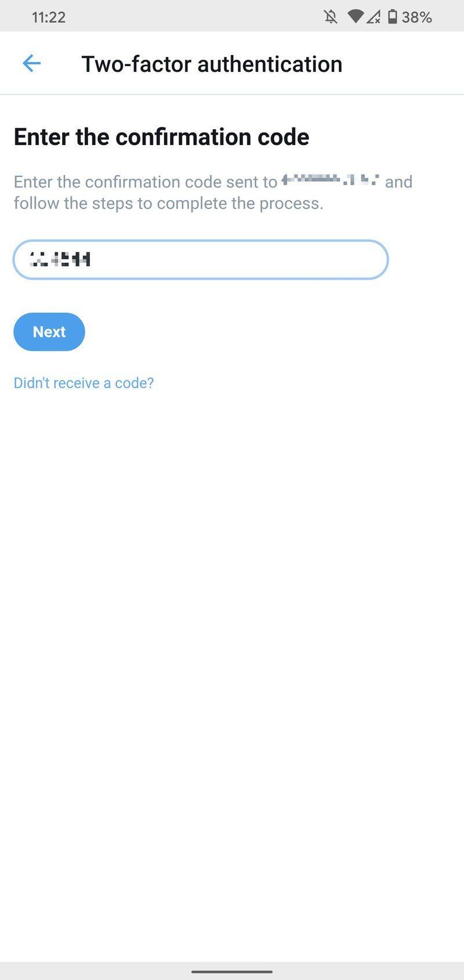
Task: Tap the word "and" after the blurred number
Action: (399, 182)
